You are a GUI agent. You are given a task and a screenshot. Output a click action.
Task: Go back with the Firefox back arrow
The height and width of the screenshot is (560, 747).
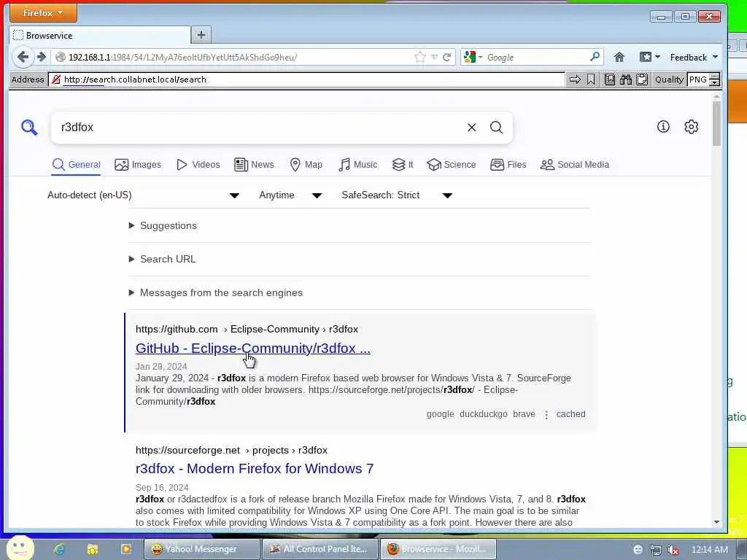[23, 57]
